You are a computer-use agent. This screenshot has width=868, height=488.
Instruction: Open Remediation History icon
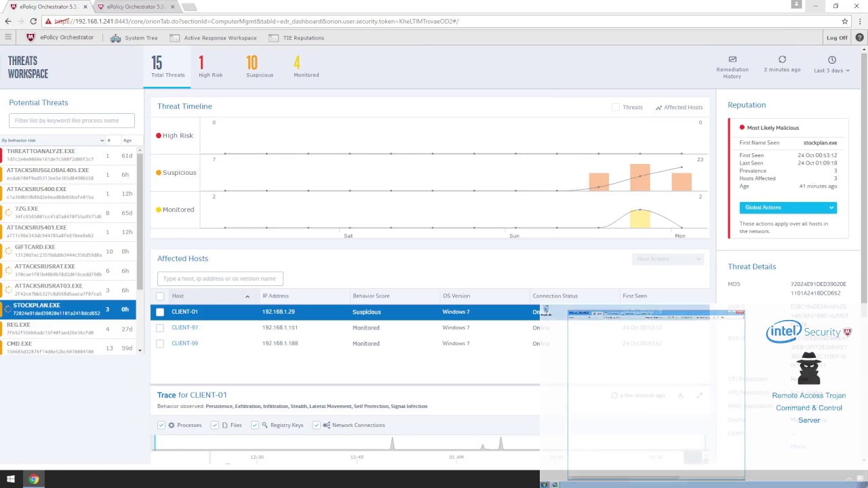point(732,60)
